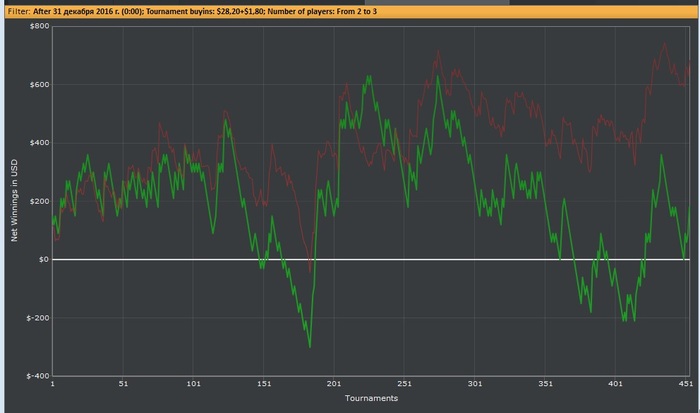700x413 pixels.
Task: Click the x-axis label 101
Action: (x=193, y=384)
